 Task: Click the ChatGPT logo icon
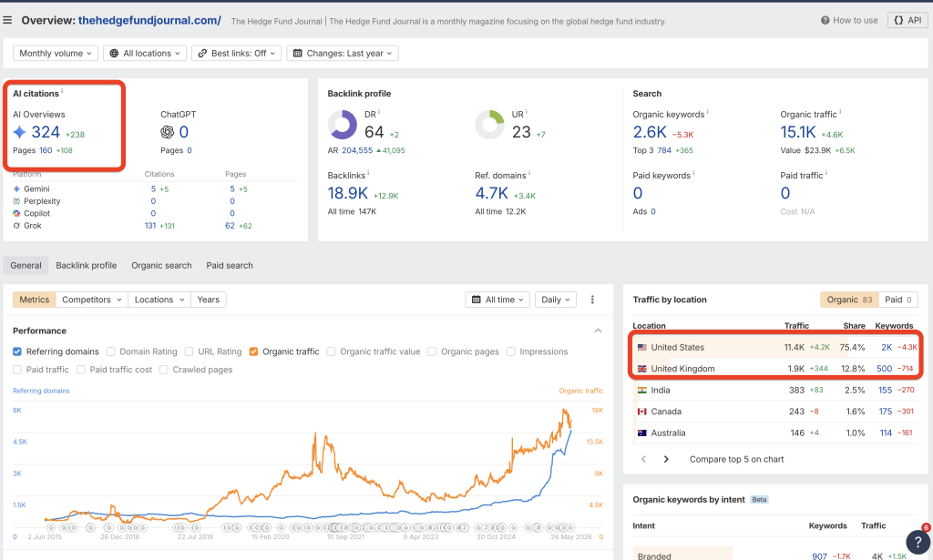[x=168, y=132]
